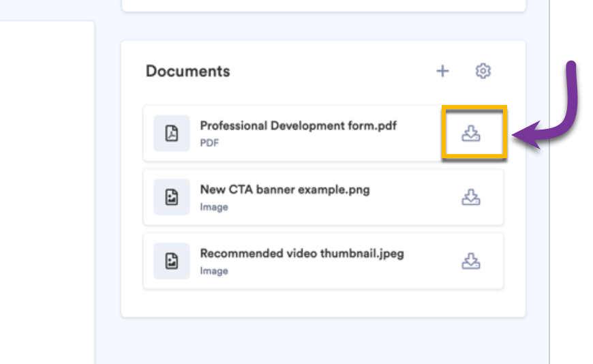Screen dimensions: 593x364
Task: Click the plus icon to add a document
Action: pyautogui.click(x=442, y=71)
